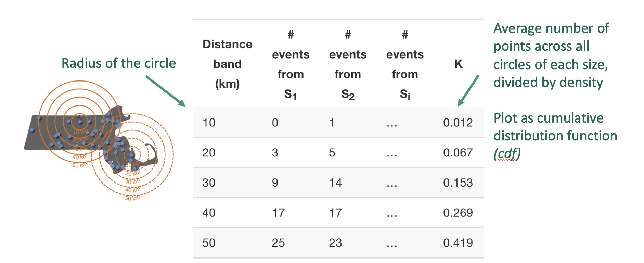Click the K column header
Screen dimensions: 644x263
458,64
